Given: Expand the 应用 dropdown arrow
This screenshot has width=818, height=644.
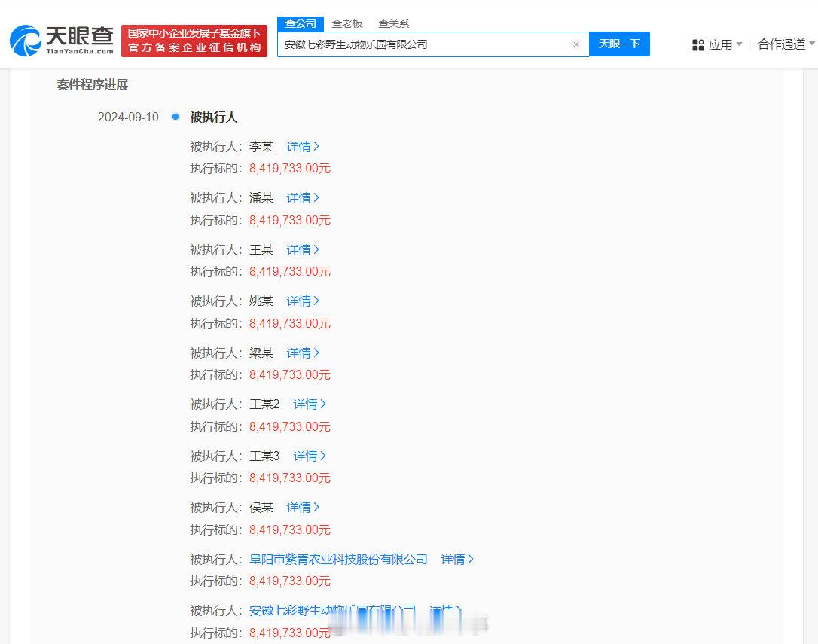Looking at the screenshot, I should (739, 44).
